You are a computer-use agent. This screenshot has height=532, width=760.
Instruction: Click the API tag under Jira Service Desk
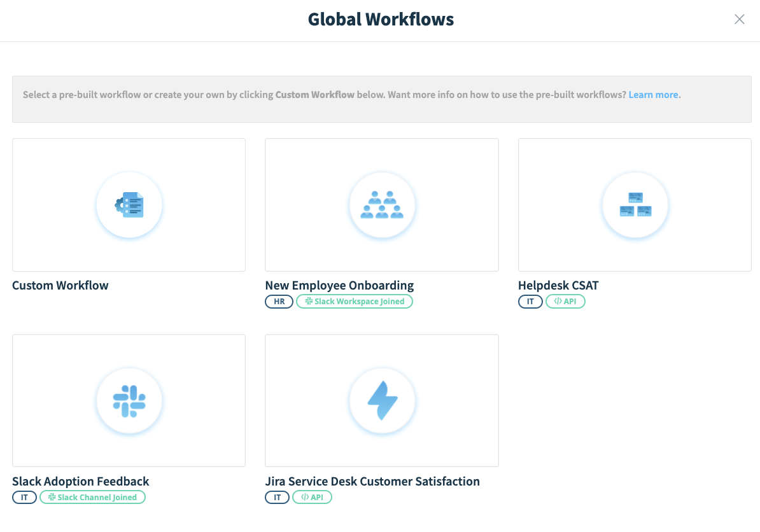point(312,497)
